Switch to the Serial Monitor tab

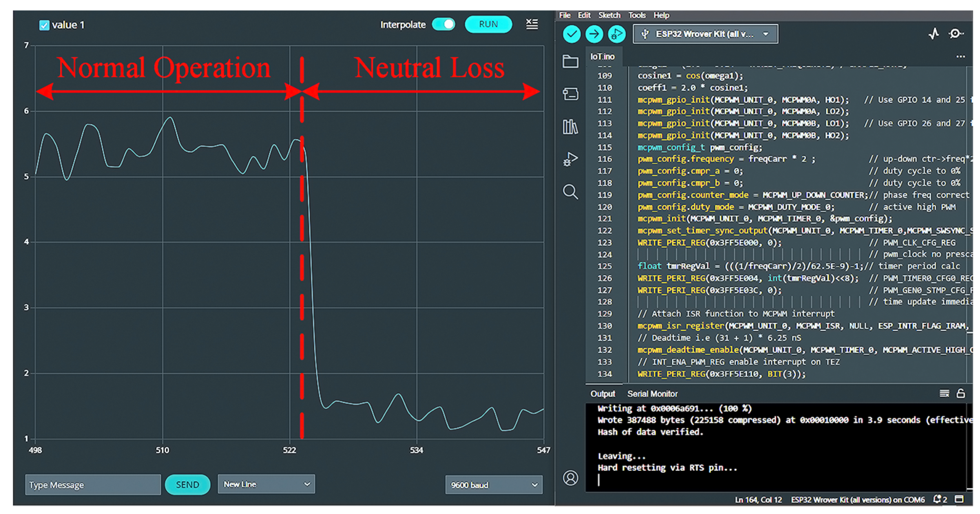coord(652,394)
